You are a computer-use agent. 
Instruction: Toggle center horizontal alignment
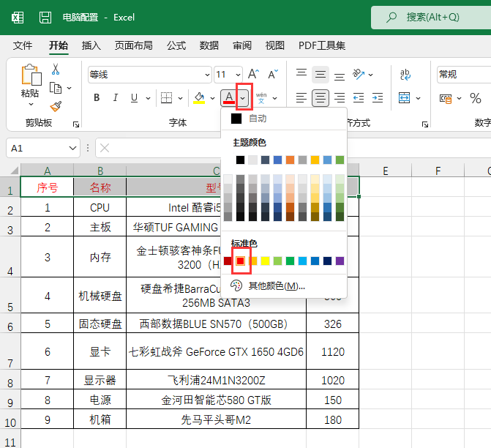pyautogui.click(x=321, y=98)
